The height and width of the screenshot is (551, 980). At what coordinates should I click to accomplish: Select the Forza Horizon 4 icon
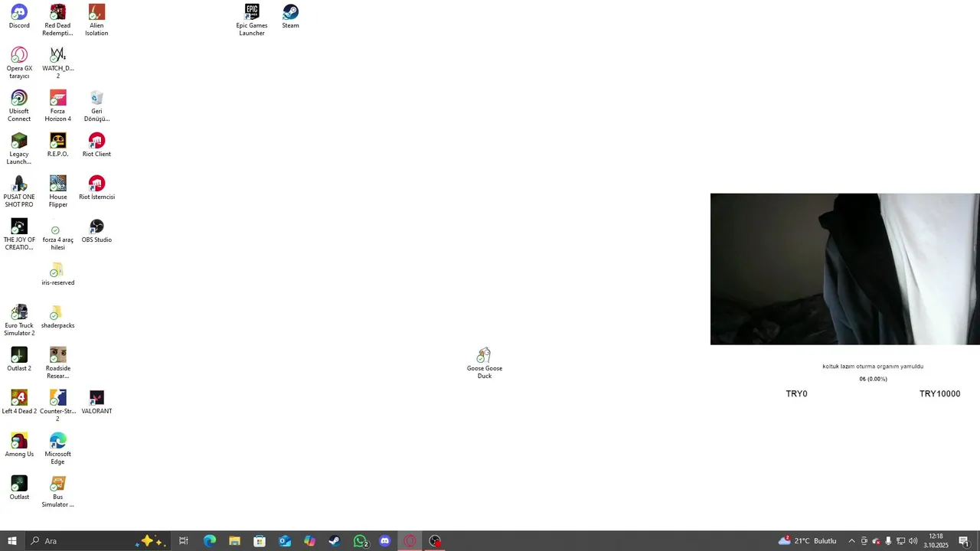click(57, 106)
